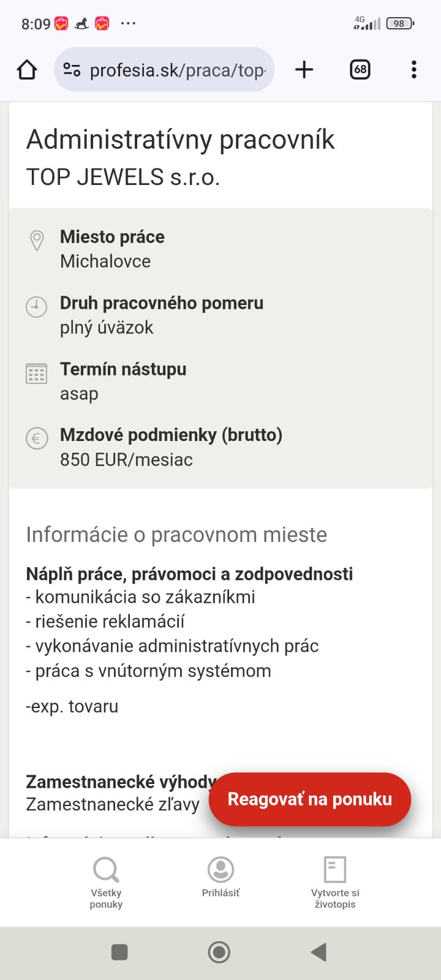The height and width of the screenshot is (980, 441).
Task: Tap the location pin icon beside Miesto práce
Action: [37, 241]
